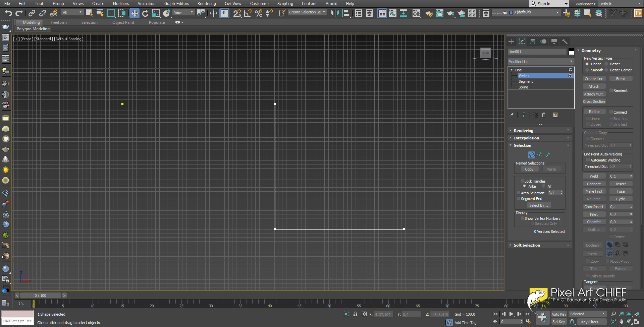Select Bezier Corner vertex type

click(x=606, y=70)
